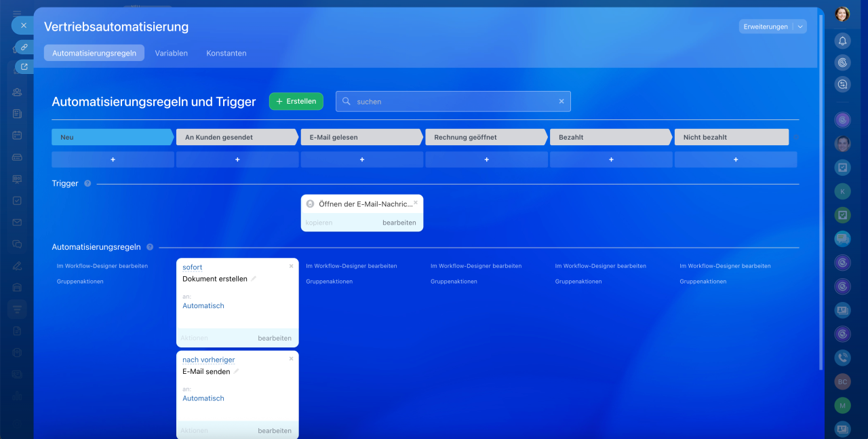
Task: Close the Vertriebsautomatisierung slider panel
Action: [x=23, y=25]
